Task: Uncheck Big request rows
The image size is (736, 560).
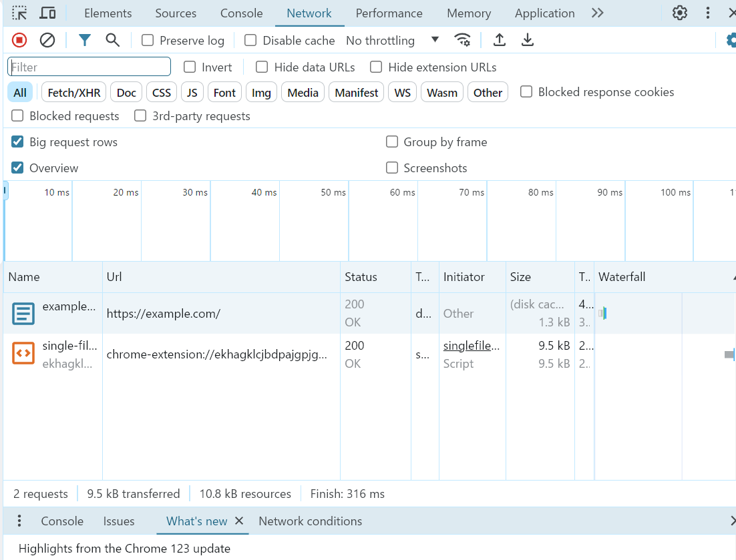Action: (18, 142)
